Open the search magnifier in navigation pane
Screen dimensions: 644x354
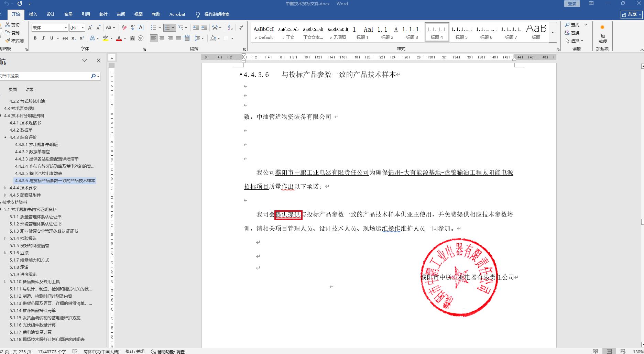pos(93,76)
